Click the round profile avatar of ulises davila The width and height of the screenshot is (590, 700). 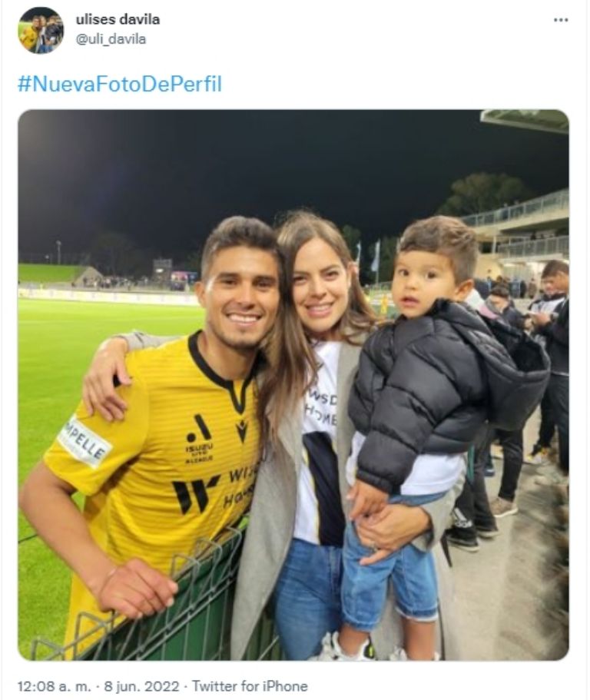pyautogui.click(x=41, y=31)
